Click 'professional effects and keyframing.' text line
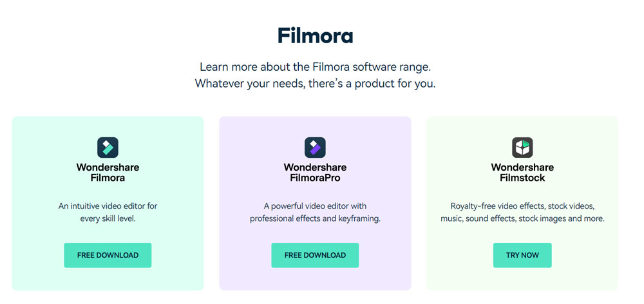This screenshot has width=644, height=304. [x=315, y=218]
